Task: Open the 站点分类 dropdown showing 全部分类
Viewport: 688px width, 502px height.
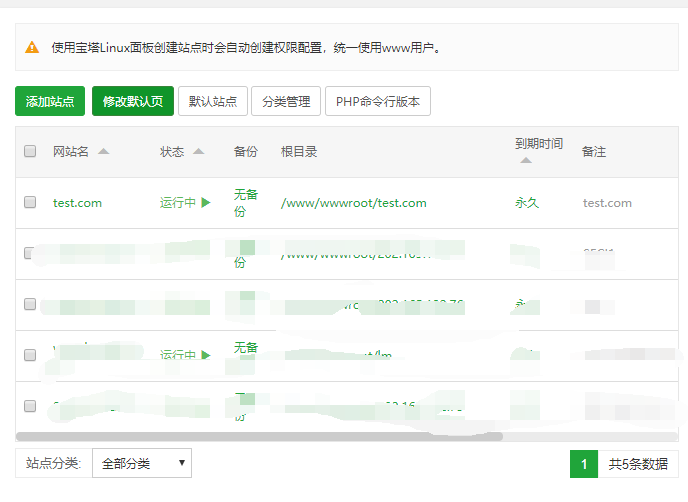Action: pos(141,464)
